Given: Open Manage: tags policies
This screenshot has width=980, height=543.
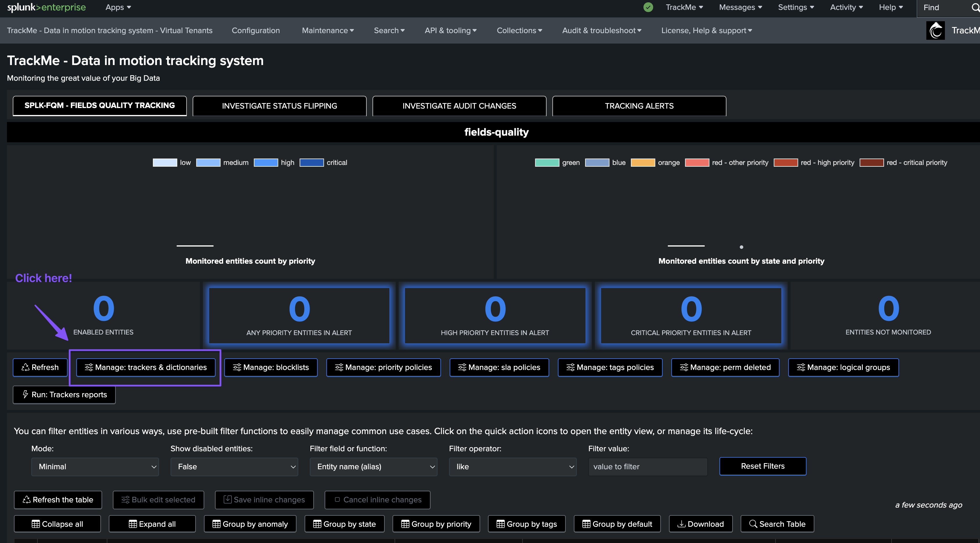Looking at the screenshot, I should [x=610, y=367].
